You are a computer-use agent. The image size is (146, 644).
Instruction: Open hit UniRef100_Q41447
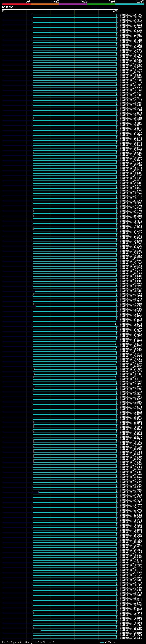[131, 27]
